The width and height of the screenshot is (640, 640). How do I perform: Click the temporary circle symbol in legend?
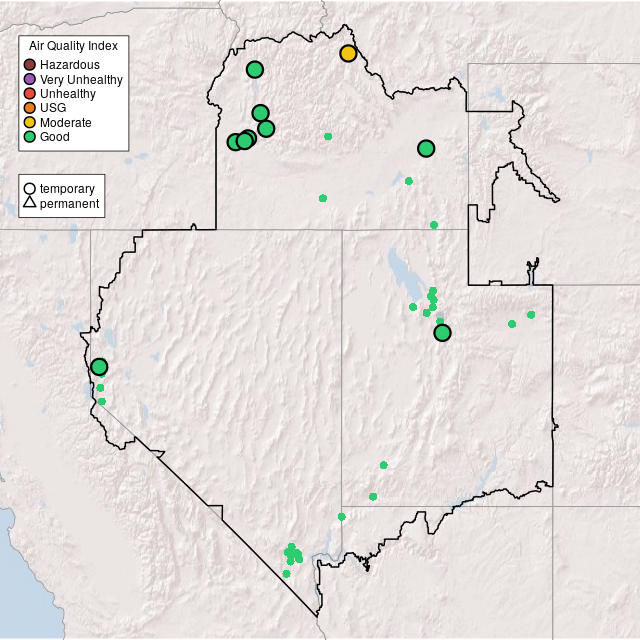coord(30,188)
